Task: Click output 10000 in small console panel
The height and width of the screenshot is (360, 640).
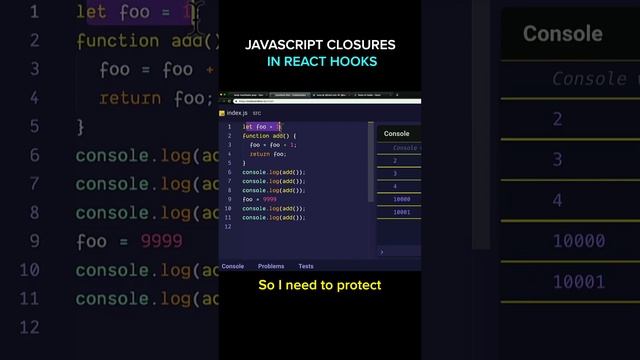Action: point(402,199)
